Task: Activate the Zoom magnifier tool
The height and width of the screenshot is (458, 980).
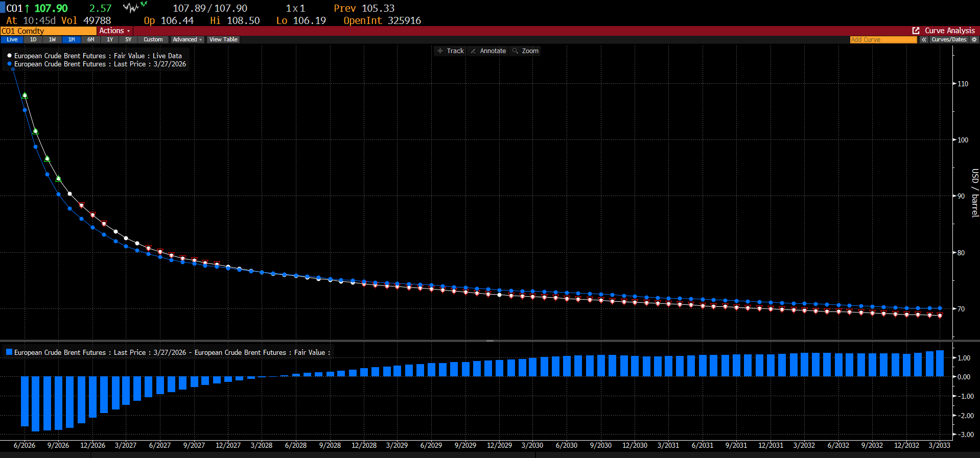Action: [x=525, y=51]
